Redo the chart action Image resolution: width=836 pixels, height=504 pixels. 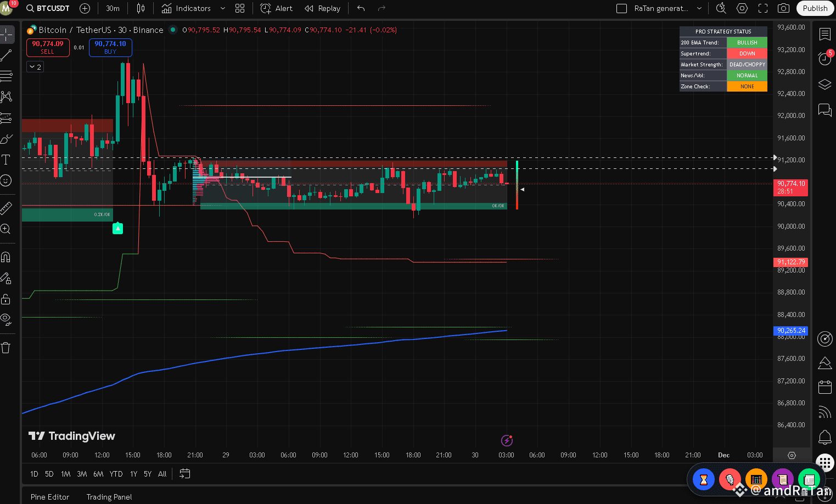381,8
